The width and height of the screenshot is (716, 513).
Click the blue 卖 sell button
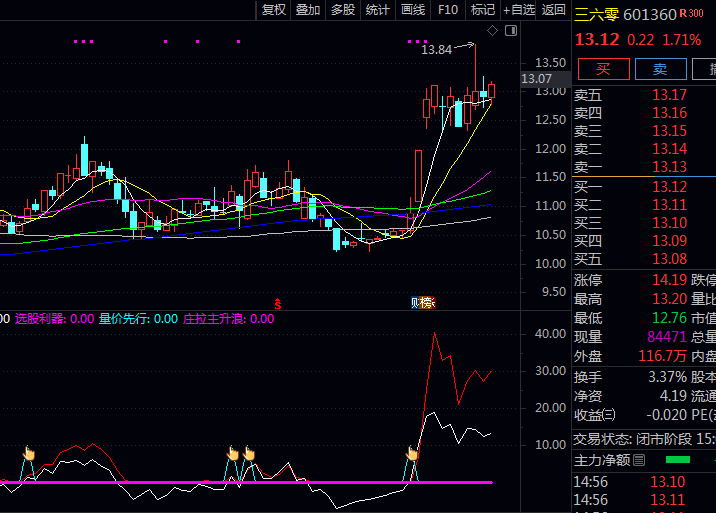coord(660,69)
